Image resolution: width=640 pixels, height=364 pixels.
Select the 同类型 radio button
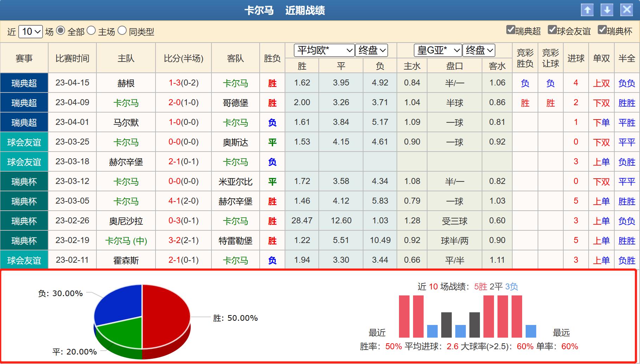122,31
